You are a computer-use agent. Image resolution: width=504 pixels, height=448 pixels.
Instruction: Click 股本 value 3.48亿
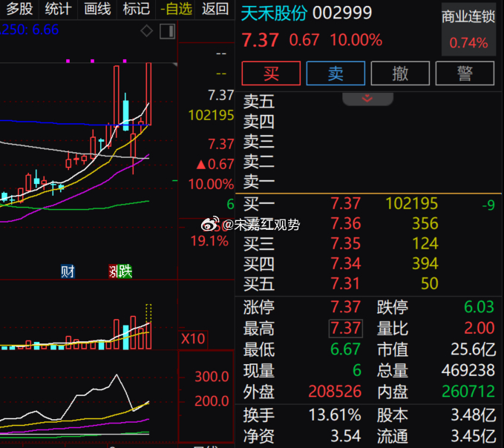(x=473, y=415)
